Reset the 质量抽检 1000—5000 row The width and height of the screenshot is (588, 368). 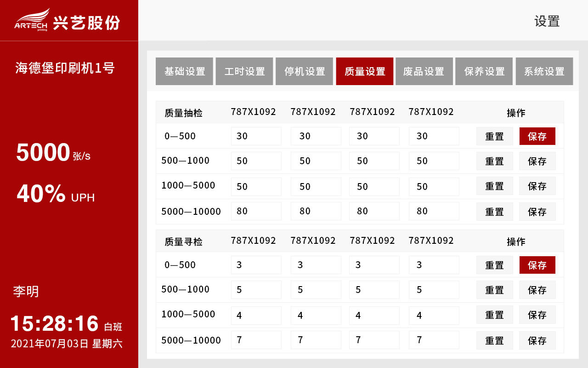click(x=495, y=186)
